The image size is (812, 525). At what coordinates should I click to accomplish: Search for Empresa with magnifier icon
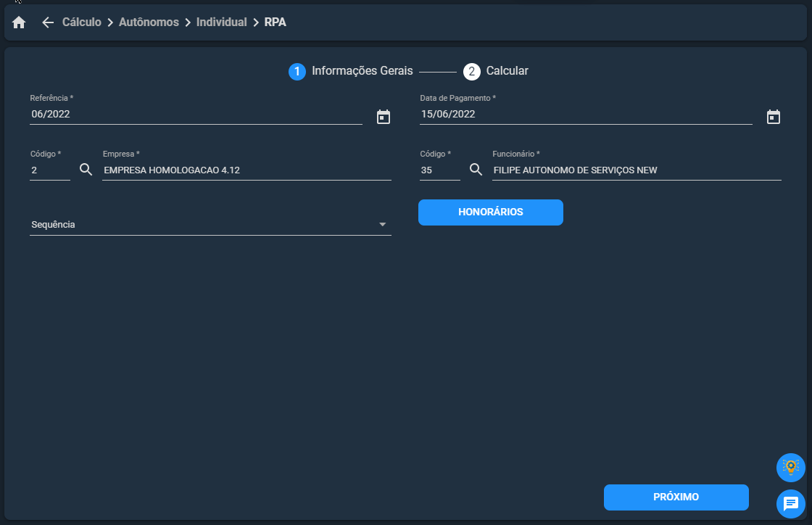(x=86, y=169)
